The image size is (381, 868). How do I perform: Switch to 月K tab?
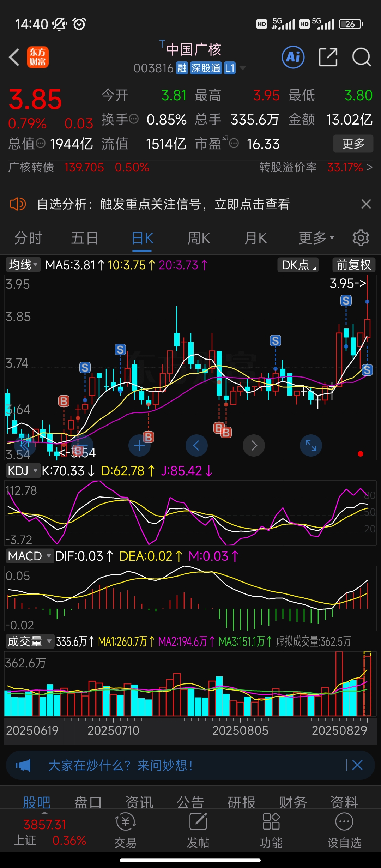click(x=256, y=238)
